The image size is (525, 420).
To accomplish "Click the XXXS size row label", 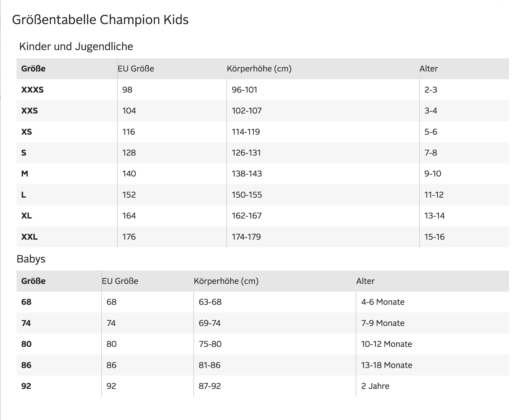I will [32, 90].
